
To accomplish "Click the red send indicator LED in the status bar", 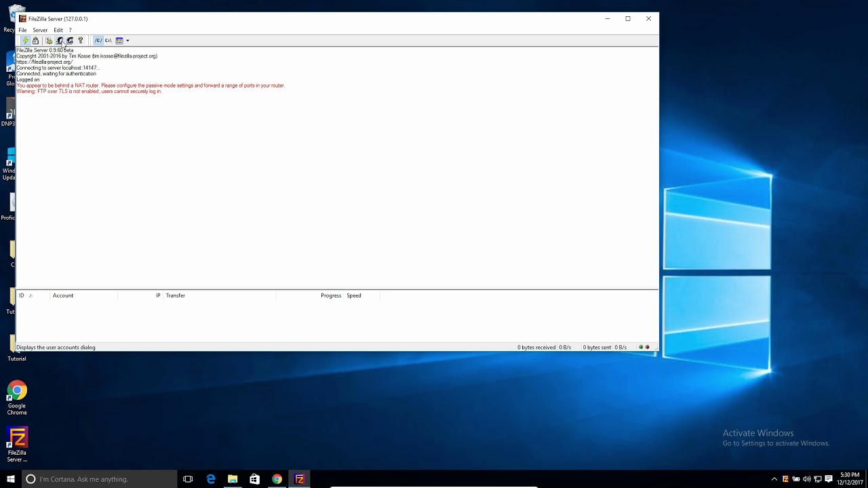I will tap(648, 347).
